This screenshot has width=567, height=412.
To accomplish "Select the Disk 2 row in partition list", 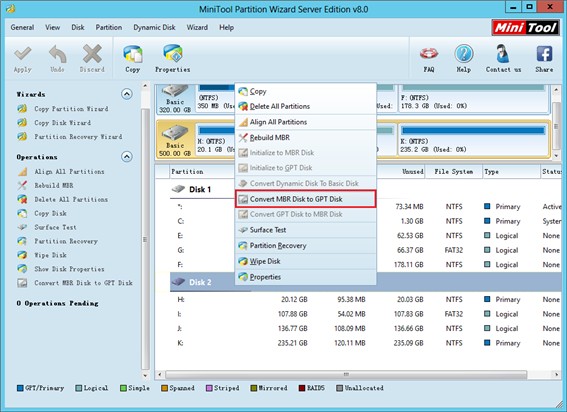I will 365,282.
